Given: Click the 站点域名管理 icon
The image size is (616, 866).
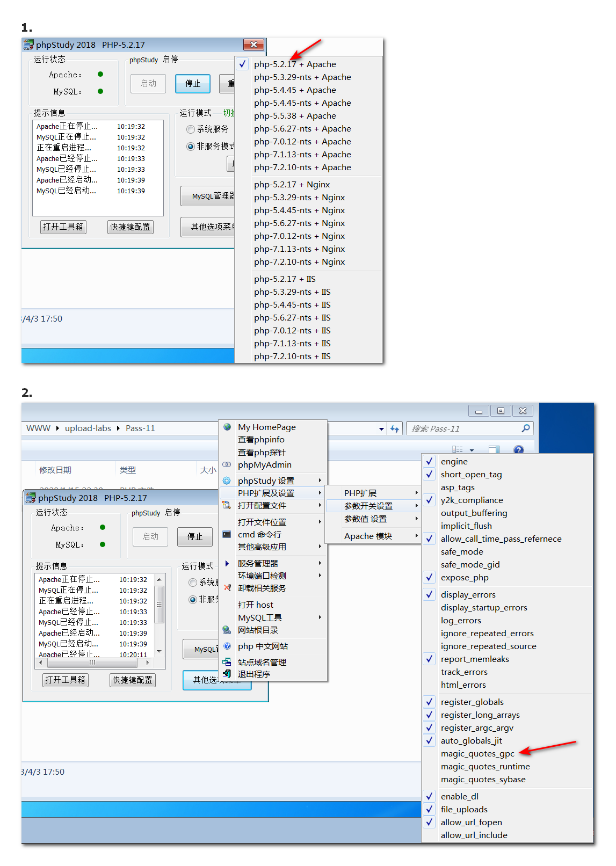Looking at the screenshot, I should click(227, 662).
